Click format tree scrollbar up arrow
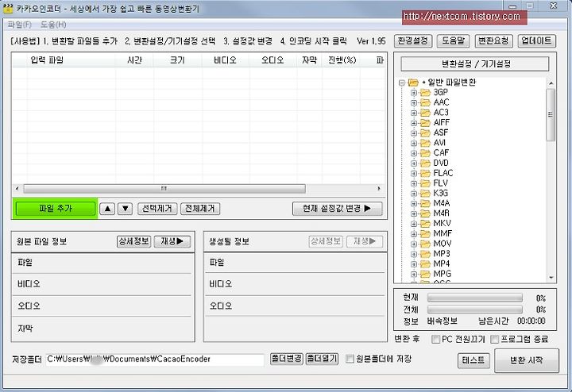 [551, 83]
